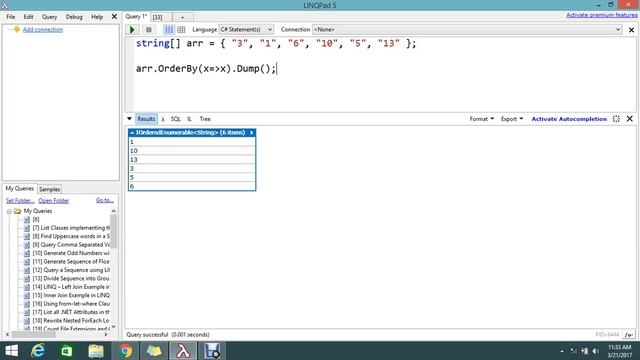The image size is (640, 360).
Task: Click the queries tree horizontal scrollbar
Action: [x=33, y=334]
